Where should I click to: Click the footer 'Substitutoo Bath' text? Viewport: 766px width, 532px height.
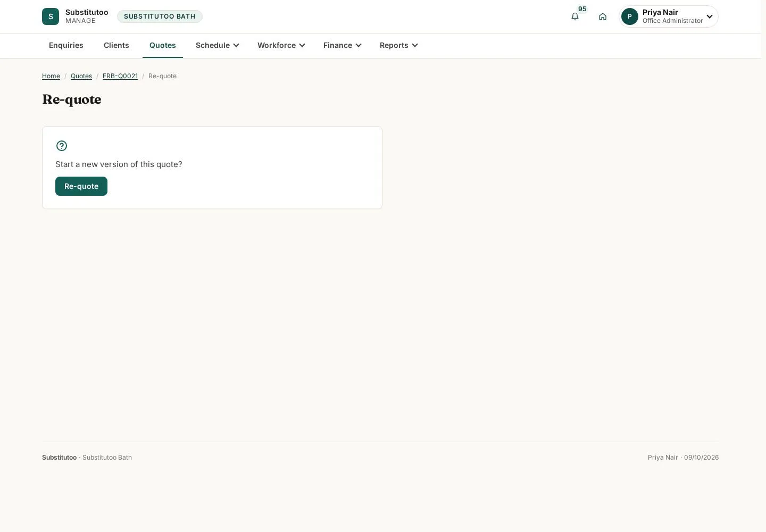point(107,458)
